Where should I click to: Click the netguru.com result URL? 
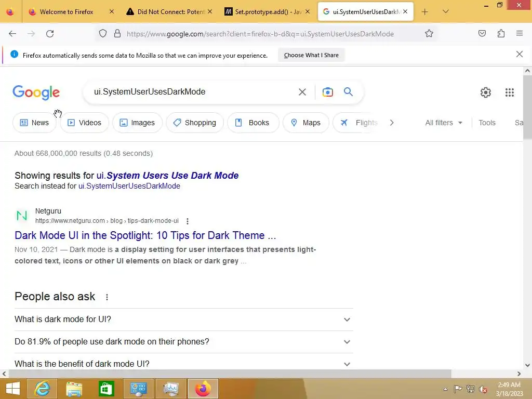click(107, 221)
